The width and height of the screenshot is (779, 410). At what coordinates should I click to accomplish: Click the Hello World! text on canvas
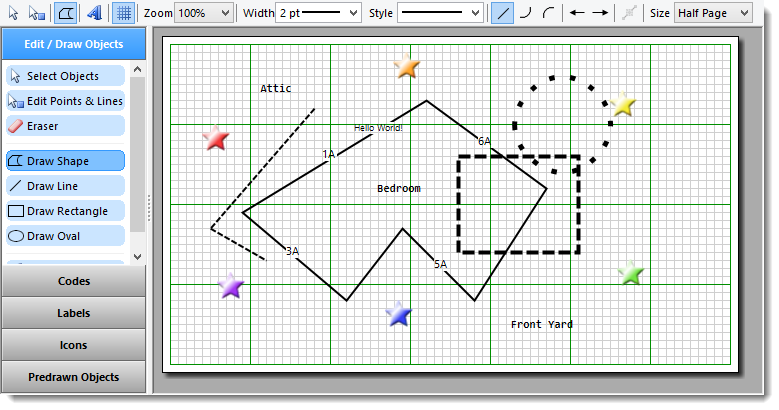coord(378,128)
